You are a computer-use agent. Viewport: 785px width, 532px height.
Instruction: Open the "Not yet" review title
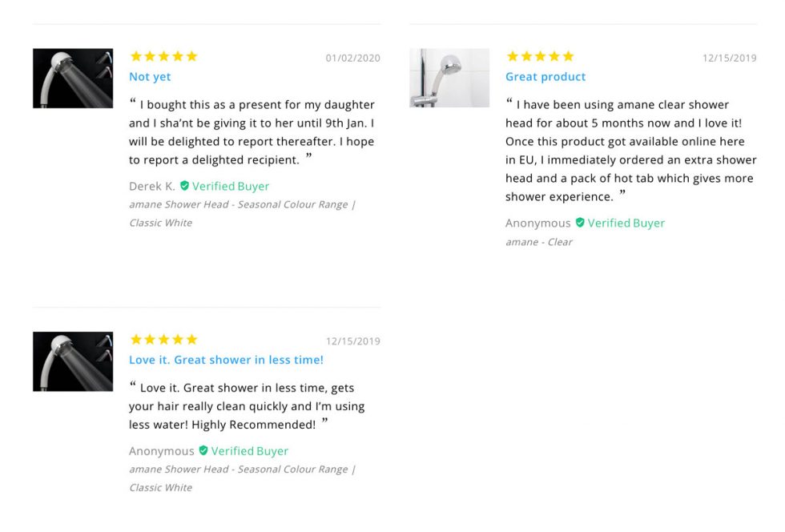coord(150,77)
